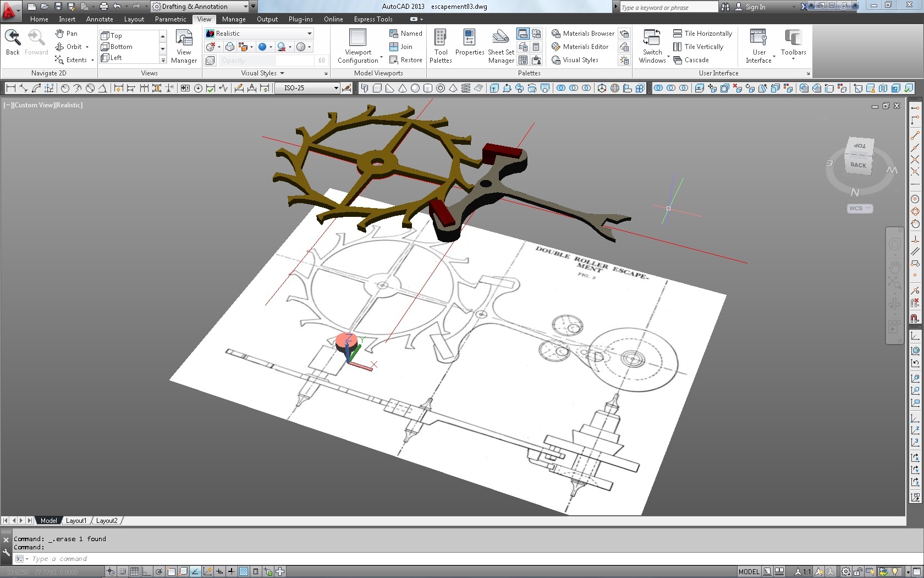
Task: Select the Pan tool
Action: click(x=67, y=34)
